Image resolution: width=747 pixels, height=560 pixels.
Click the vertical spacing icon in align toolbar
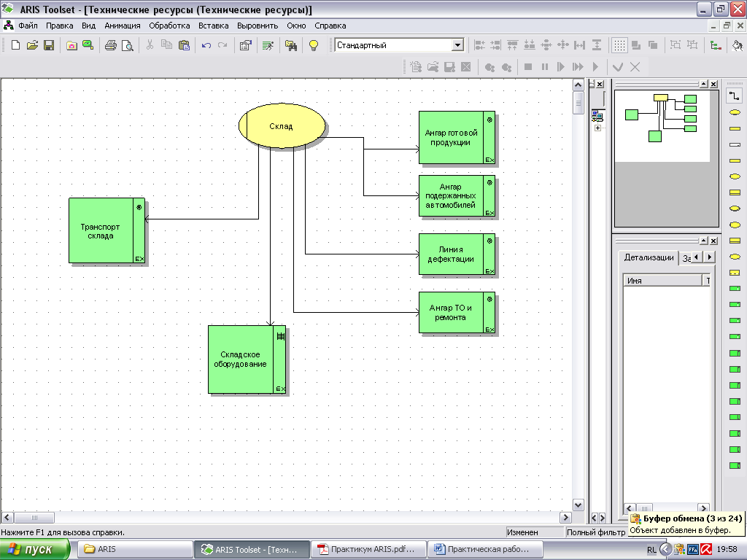(597, 45)
